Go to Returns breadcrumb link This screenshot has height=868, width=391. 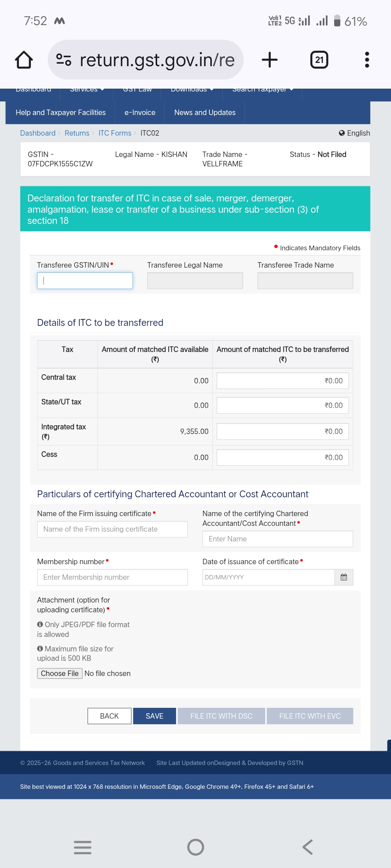(77, 133)
